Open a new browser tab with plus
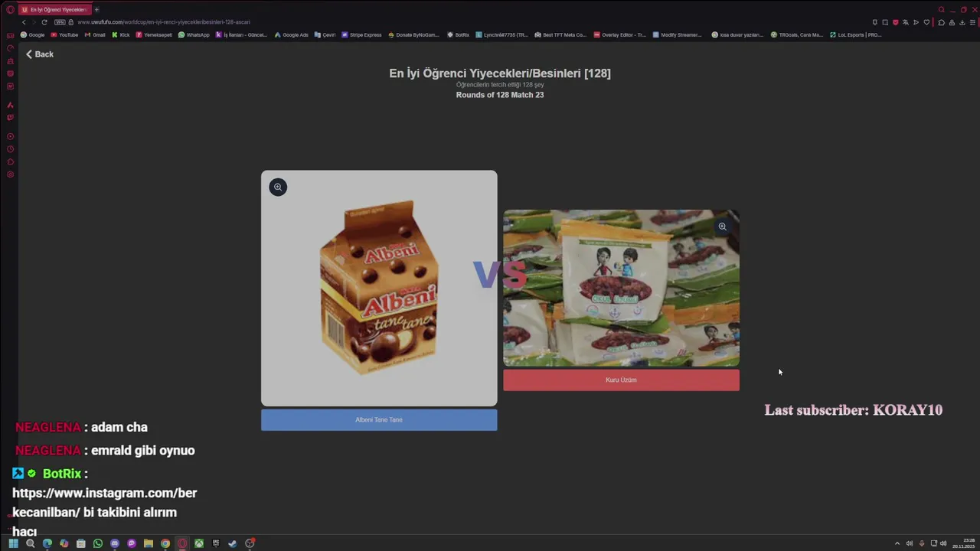The width and height of the screenshot is (980, 551). 96,9
